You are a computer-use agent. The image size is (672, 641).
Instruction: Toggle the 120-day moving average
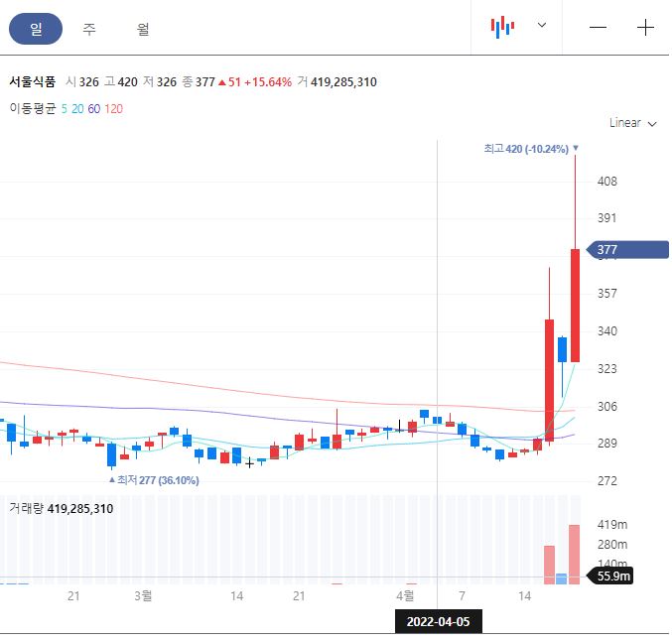click(x=113, y=109)
